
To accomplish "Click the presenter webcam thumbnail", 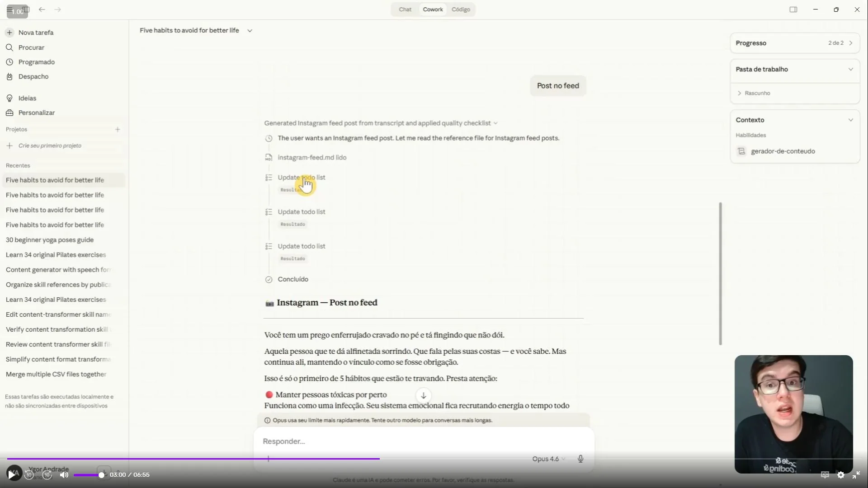I will (x=793, y=414).
